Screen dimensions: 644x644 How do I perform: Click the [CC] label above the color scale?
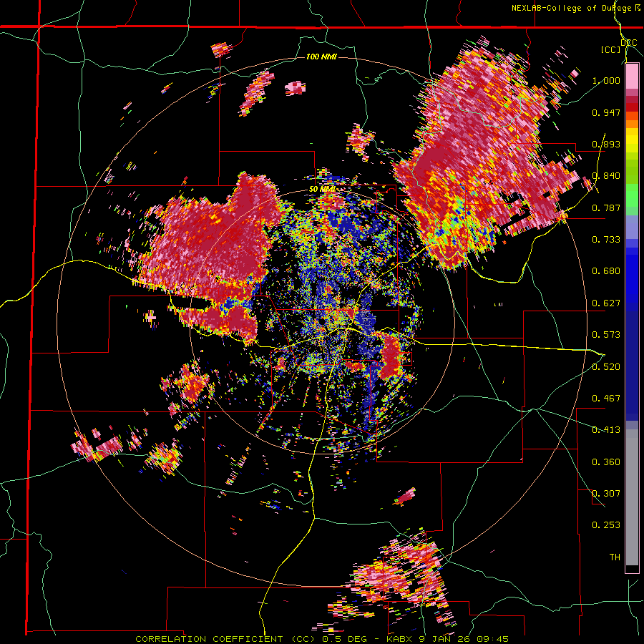pyautogui.click(x=611, y=49)
